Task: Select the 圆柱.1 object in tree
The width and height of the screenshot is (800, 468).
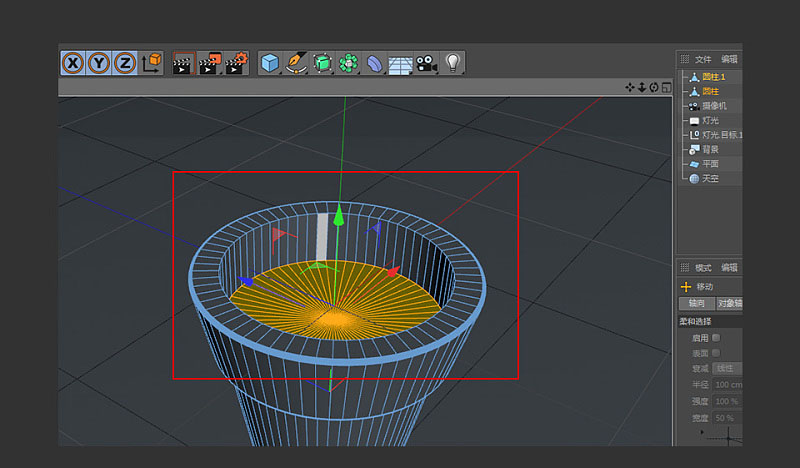Action: (713, 77)
